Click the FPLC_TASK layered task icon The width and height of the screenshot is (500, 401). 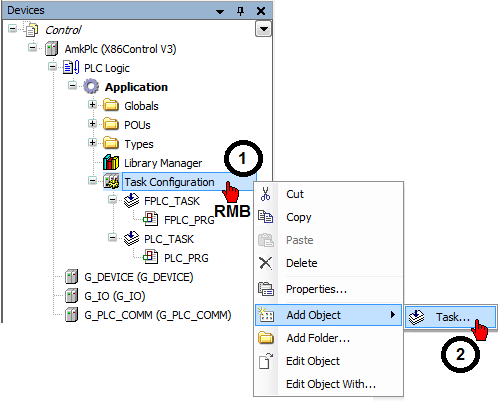click(x=131, y=201)
